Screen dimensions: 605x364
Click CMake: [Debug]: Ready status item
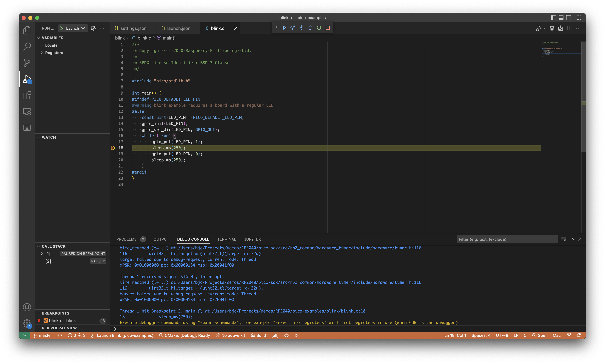tap(184, 335)
